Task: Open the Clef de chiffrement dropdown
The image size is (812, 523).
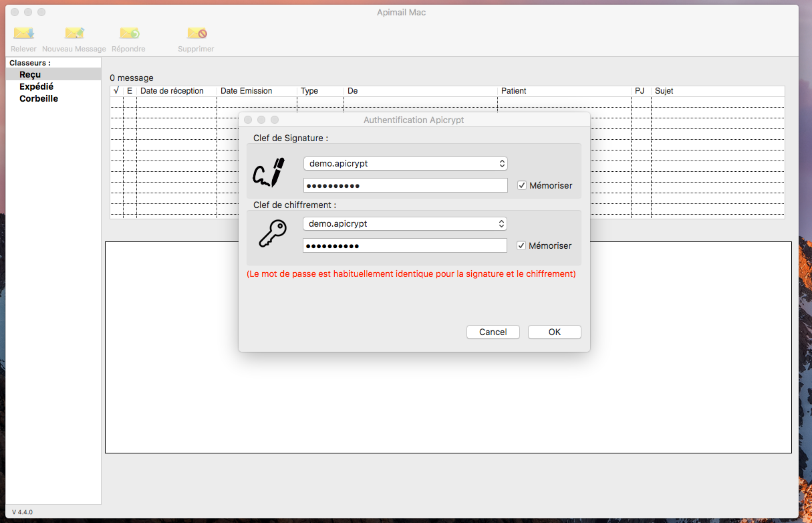Action: (405, 223)
